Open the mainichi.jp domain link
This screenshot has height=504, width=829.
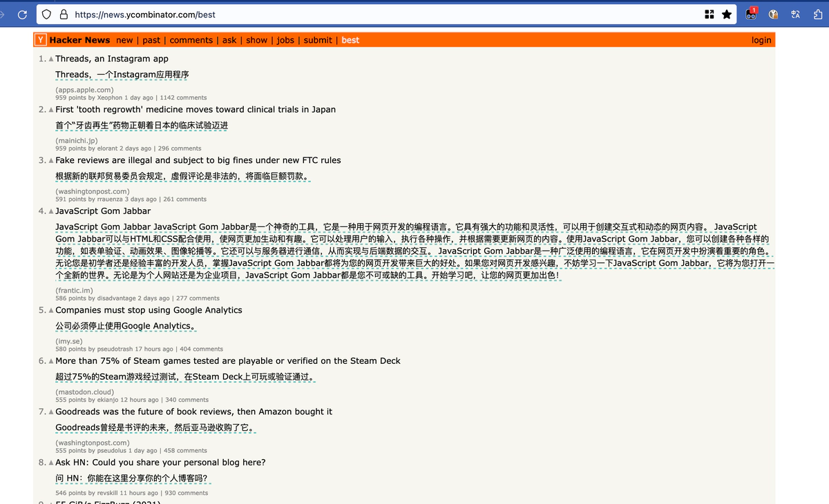pyautogui.click(x=77, y=140)
